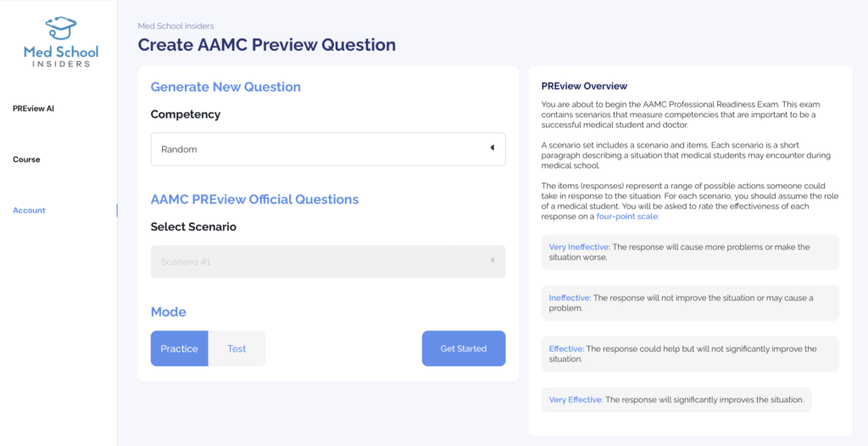This screenshot has width=868, height=446.
Task: Open the Scenario #1 dropdown
Action: [327, 261]
